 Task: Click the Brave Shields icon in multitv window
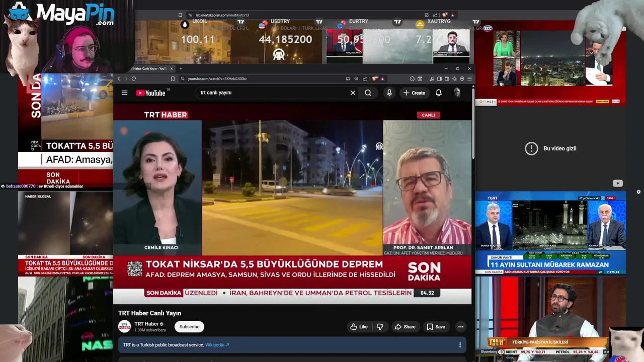click(x=445, y=15)
